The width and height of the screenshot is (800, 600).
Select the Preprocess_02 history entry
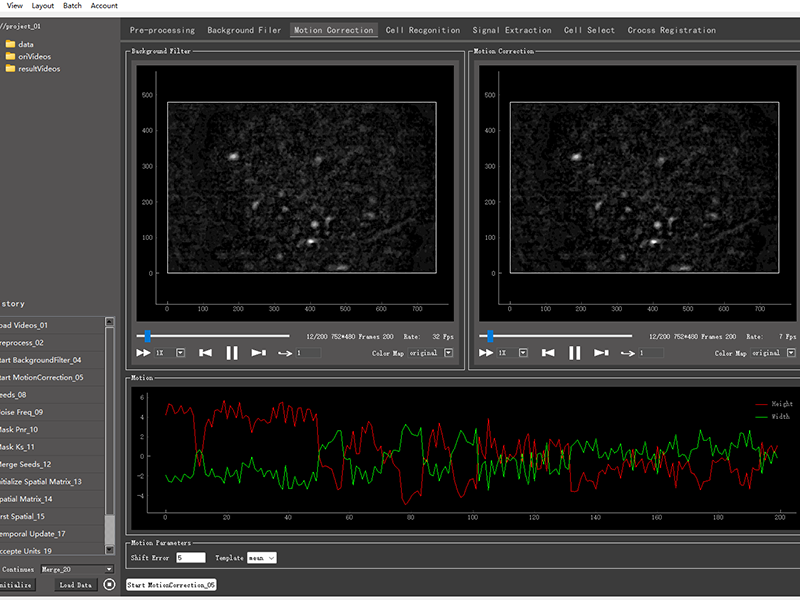tap(51, 342)
